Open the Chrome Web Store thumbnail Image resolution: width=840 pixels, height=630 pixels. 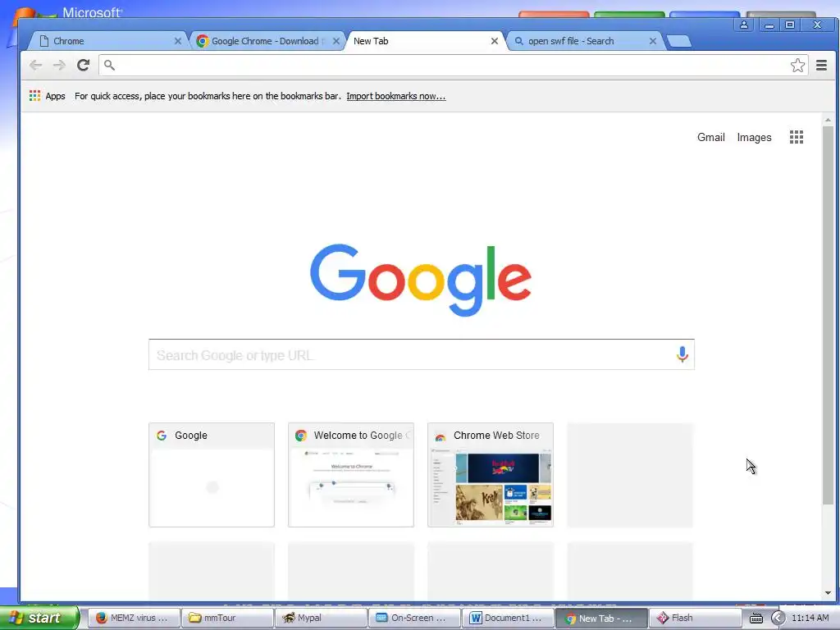coord(491,475)
